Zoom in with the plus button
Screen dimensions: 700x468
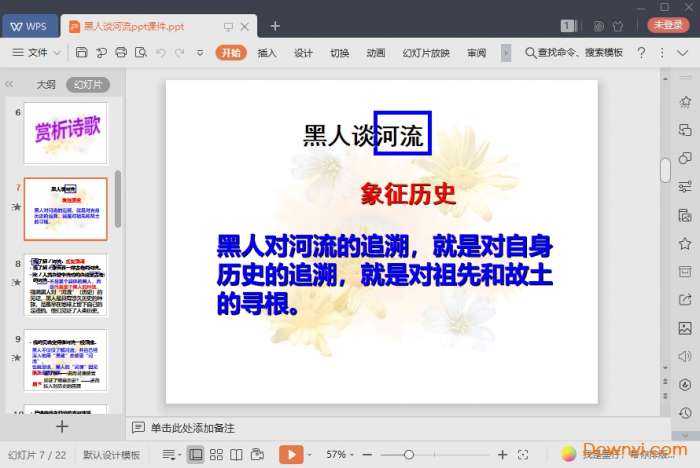click(502, 455)
